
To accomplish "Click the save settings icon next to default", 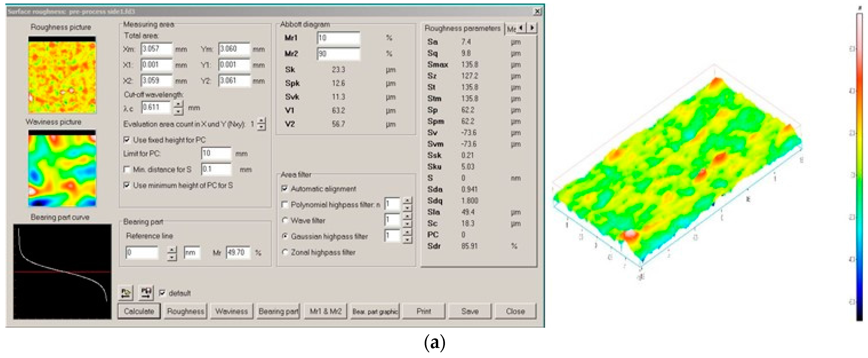I will click(x=146, y=292).
